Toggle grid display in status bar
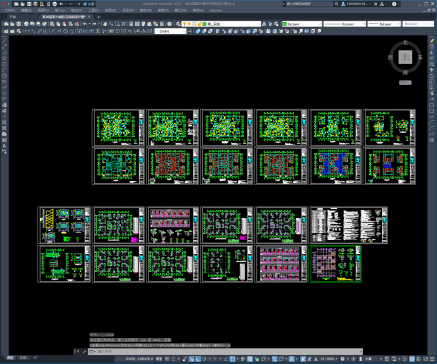The width and height of the screenshot is (437, 364). coord(167,359)
